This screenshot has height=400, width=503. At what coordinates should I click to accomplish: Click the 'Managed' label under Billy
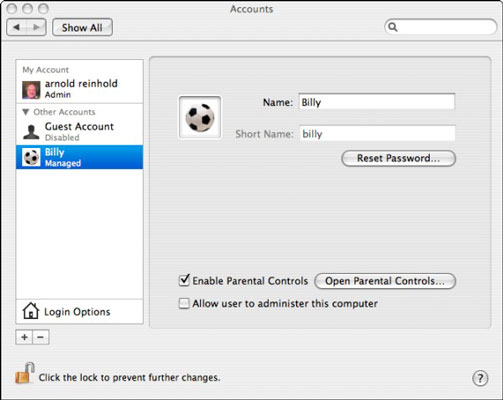pyautogui.click(x=63, y=163)
